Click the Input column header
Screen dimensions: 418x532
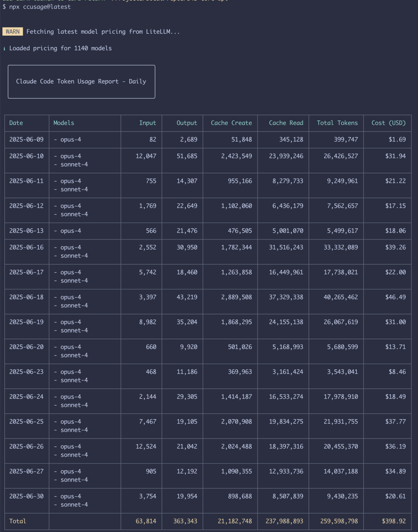148,123
